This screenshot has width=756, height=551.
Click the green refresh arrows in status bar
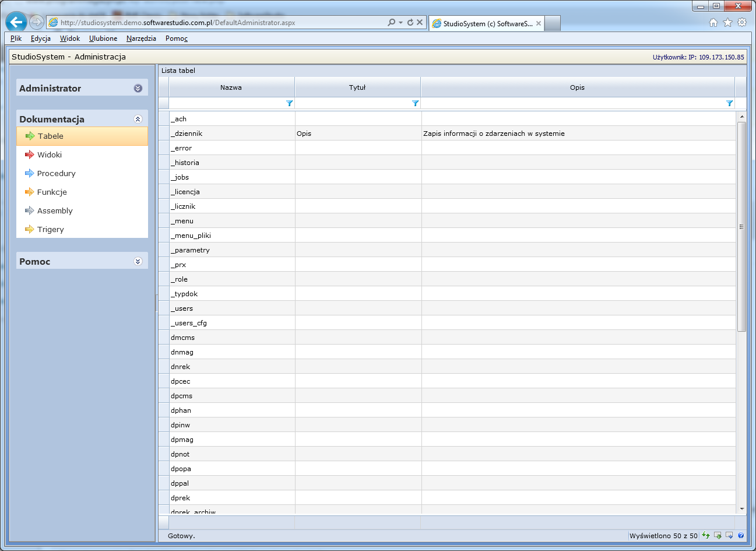706,535
